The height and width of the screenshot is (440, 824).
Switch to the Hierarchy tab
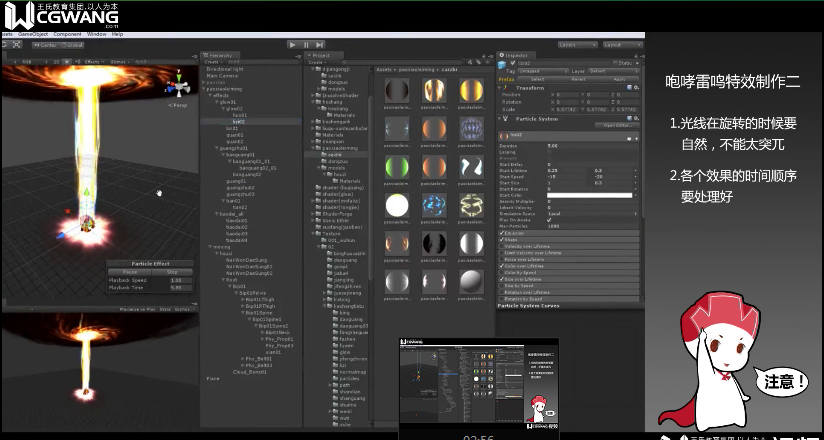coord(220,55)
